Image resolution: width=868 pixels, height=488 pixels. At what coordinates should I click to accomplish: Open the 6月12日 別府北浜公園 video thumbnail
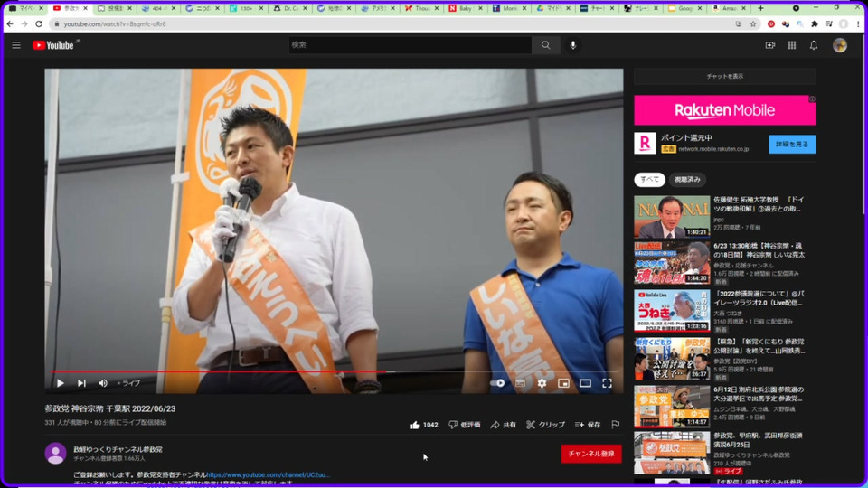click(x=672, y=407)
